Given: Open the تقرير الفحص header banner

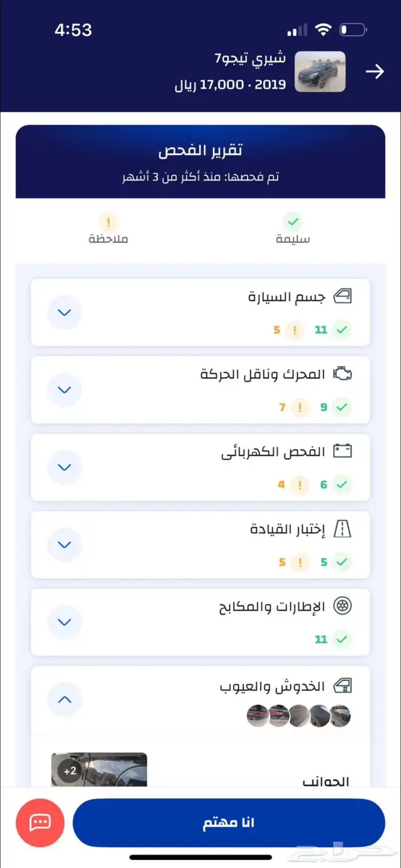Looking at the screenshot, I should coord(200,161).
